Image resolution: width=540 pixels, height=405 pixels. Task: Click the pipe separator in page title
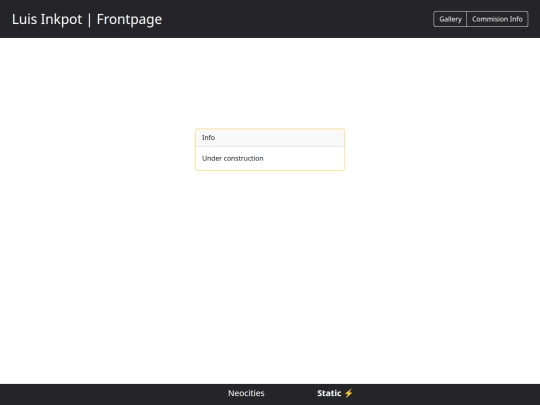[90, 20]
